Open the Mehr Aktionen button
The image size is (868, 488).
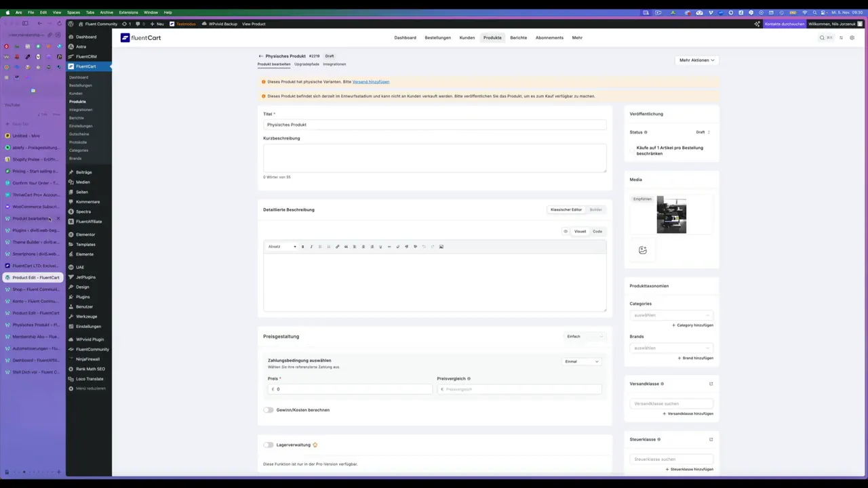(x=696, y=60)
